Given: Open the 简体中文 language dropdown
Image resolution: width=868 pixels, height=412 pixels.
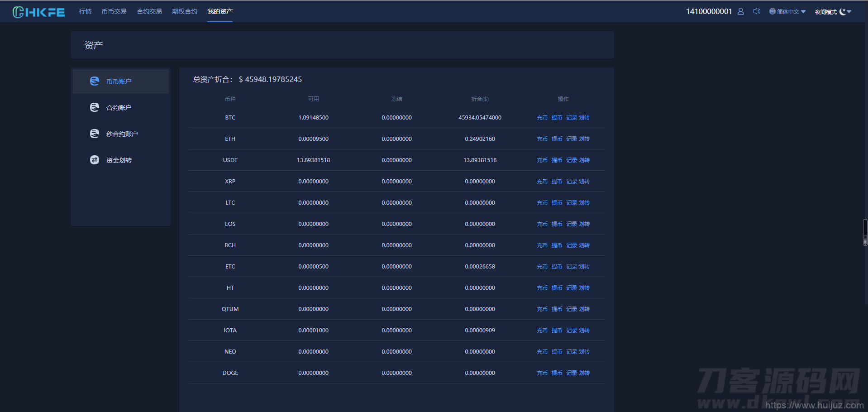Looking at the screenshot, I should coord(787,11).
